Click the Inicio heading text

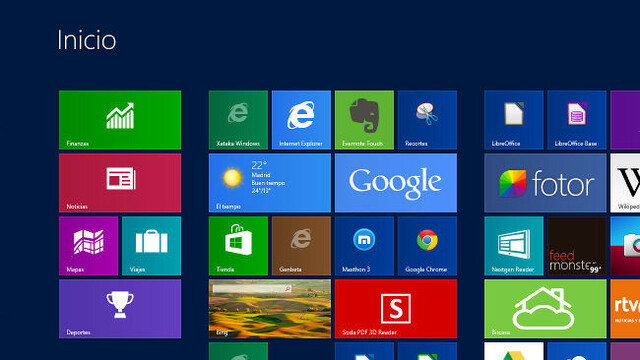point(87,40)
